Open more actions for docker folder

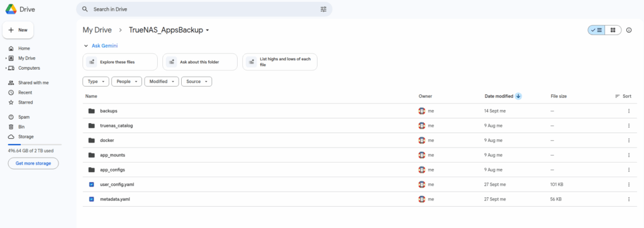point(628,140)
